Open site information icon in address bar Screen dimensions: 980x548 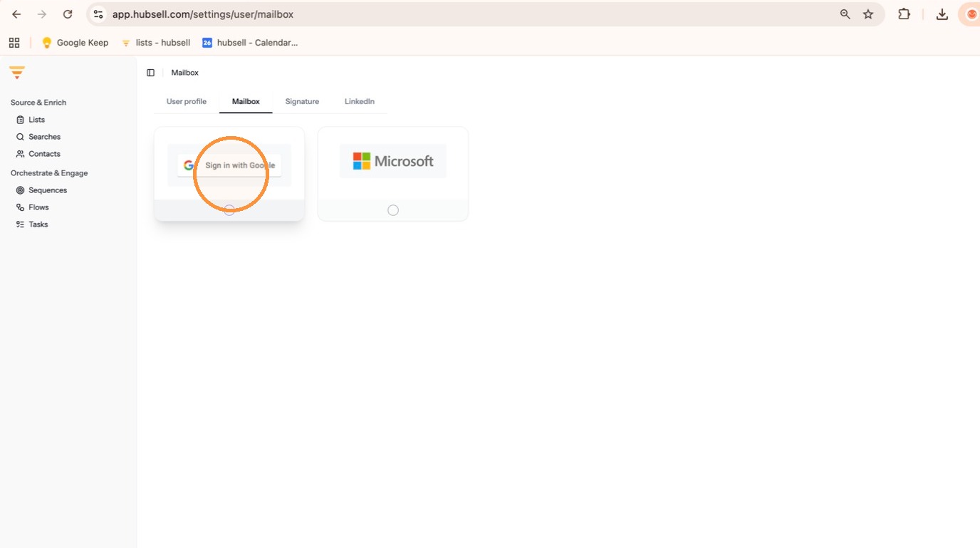coord(98,14)
